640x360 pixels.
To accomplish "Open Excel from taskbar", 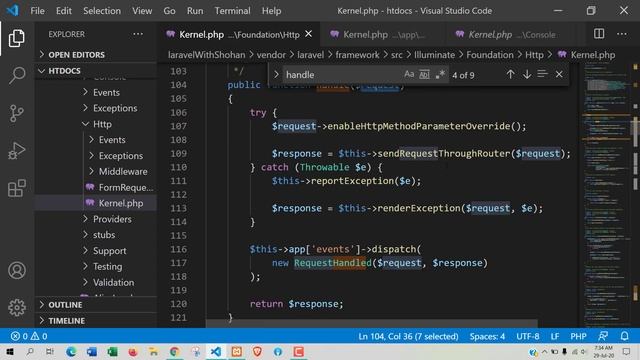I will 112,352.
